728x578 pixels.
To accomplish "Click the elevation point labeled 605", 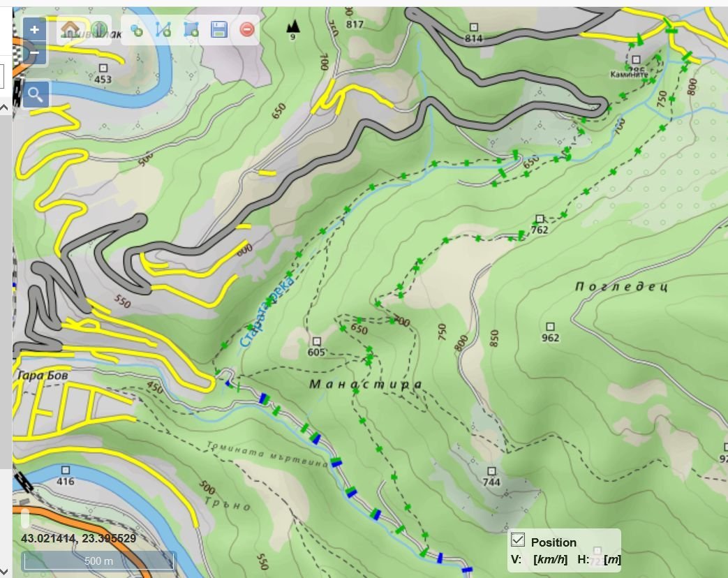I will pos(316,341).
